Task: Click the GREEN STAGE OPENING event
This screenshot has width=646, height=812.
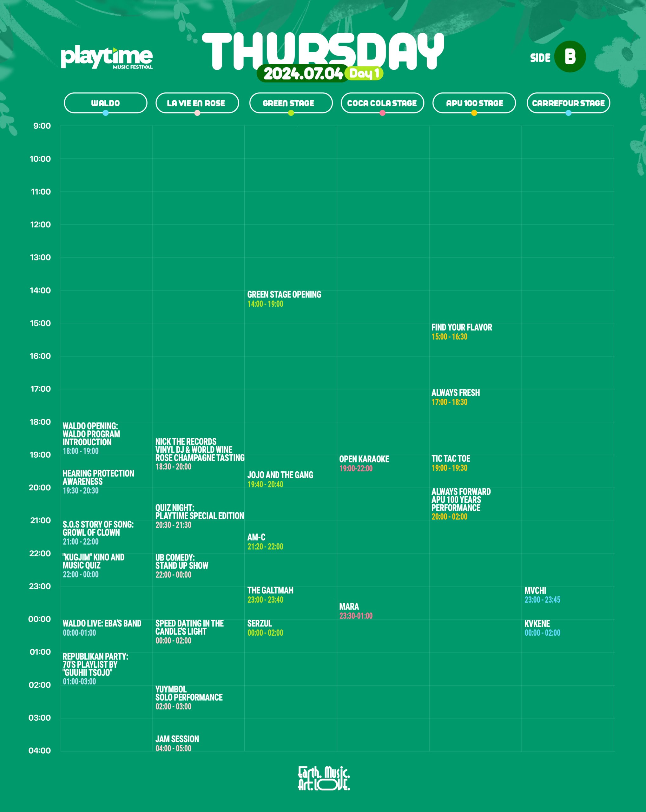Action: (284, 299)
